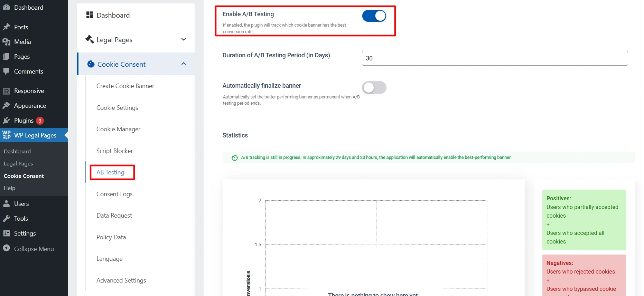This screenshot has height=296, width=644.
Task: Click the Posts pushpin icon
Action: coord(6,27)
